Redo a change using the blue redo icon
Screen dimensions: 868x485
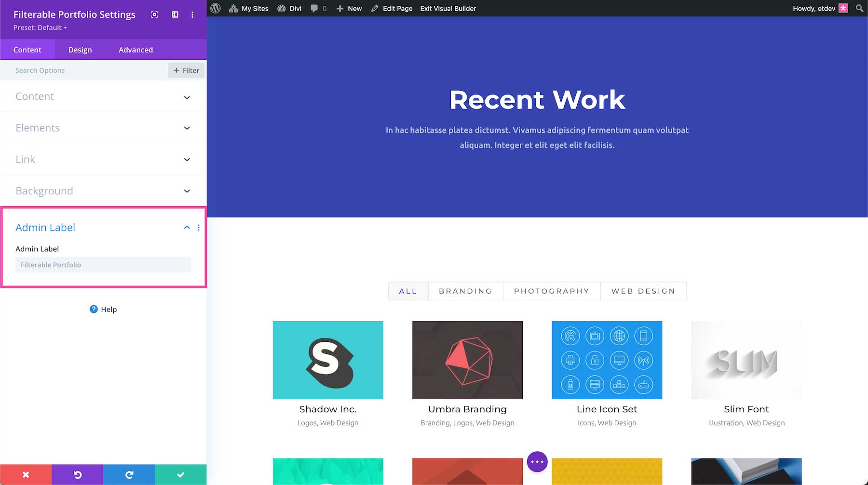128,474
